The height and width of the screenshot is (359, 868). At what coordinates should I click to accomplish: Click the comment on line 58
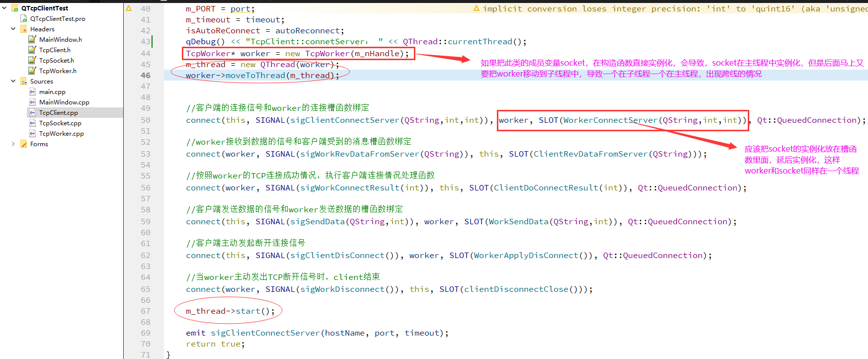tap(295, 209)
